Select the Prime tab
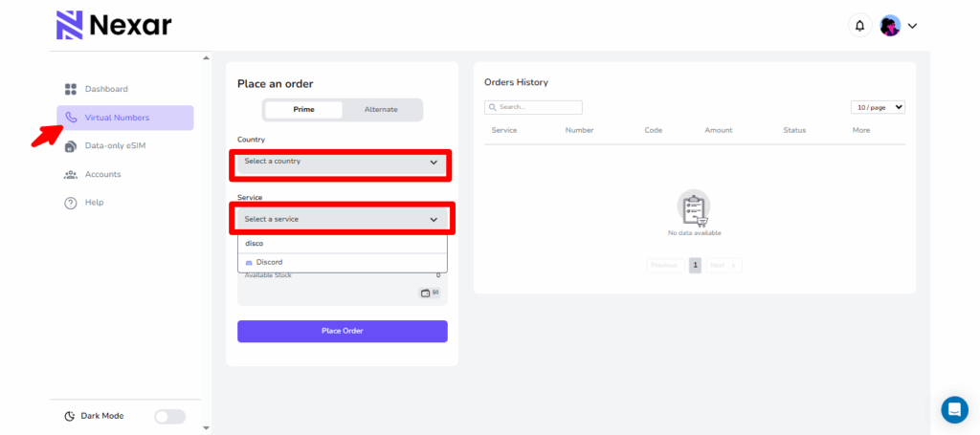Image resolution: width=980 pixels, height=435 pixels. [303, 110]
